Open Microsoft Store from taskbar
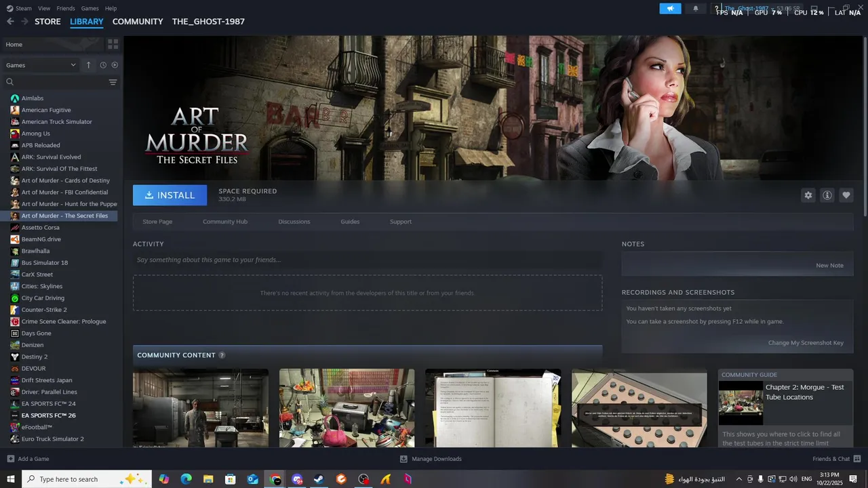This screenshot has width=868, height=488. 231,479
